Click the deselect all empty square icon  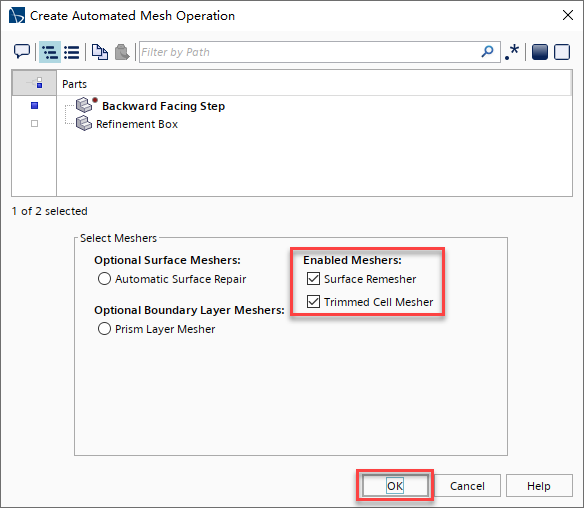(562, 52)
